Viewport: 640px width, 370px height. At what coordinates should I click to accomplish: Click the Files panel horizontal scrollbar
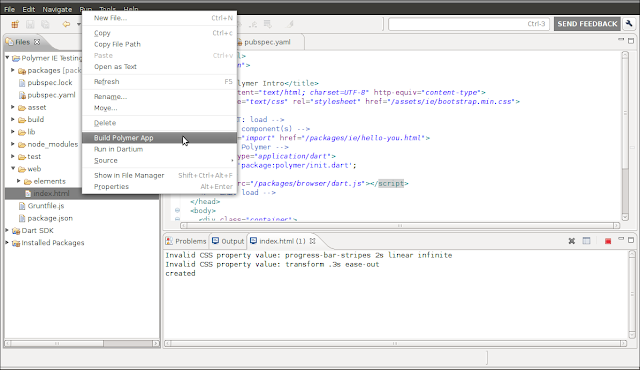coord(82,343)
